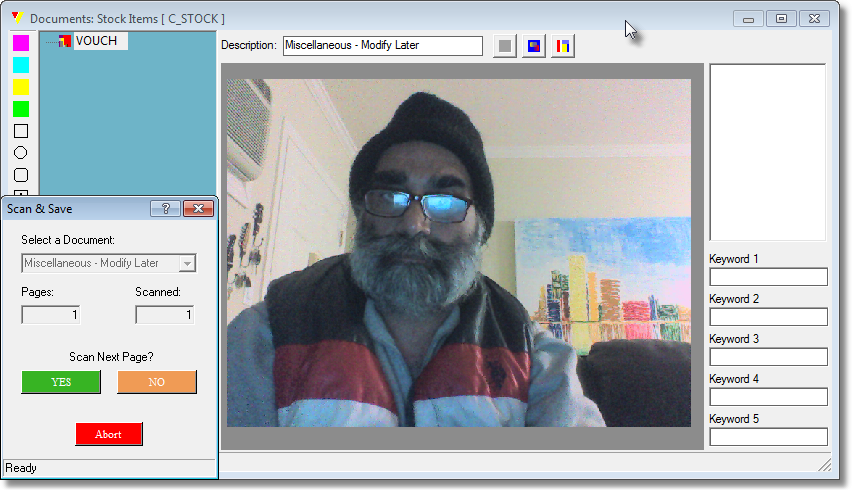The width and height of the screenshot is (852, 492).
Task: Click the red-yellow-blue bars toolbar icon
Action: click(x=563, y=46)
